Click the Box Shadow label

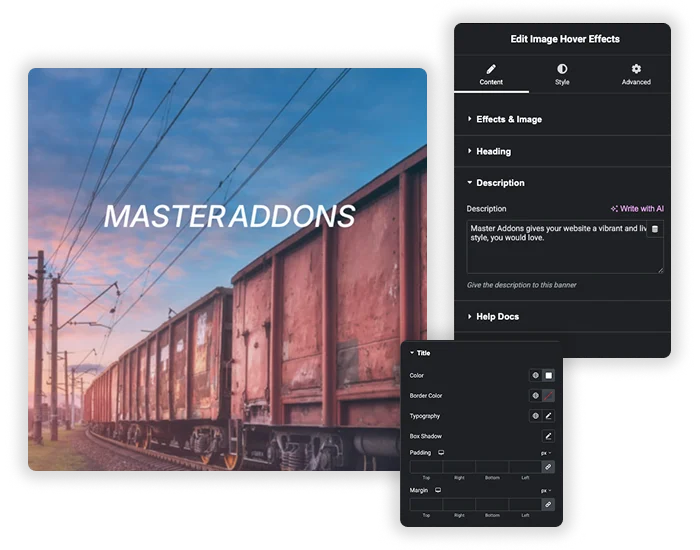(x=425, y=436)
